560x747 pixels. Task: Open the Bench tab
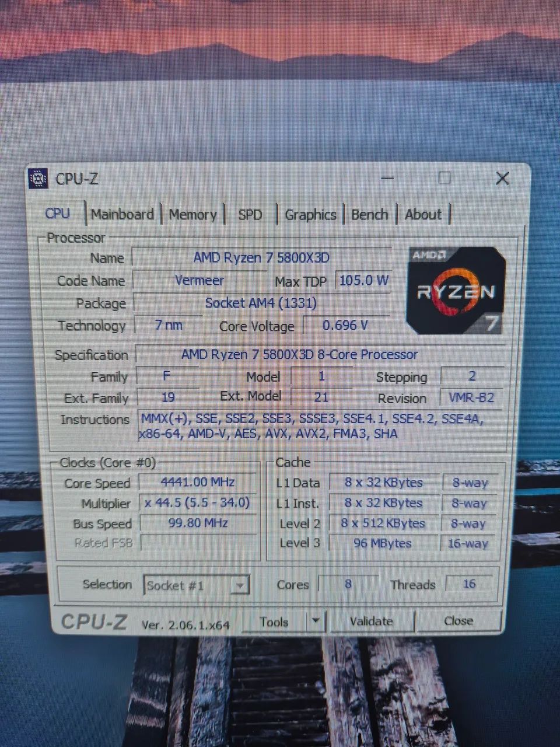pos(370,215)
